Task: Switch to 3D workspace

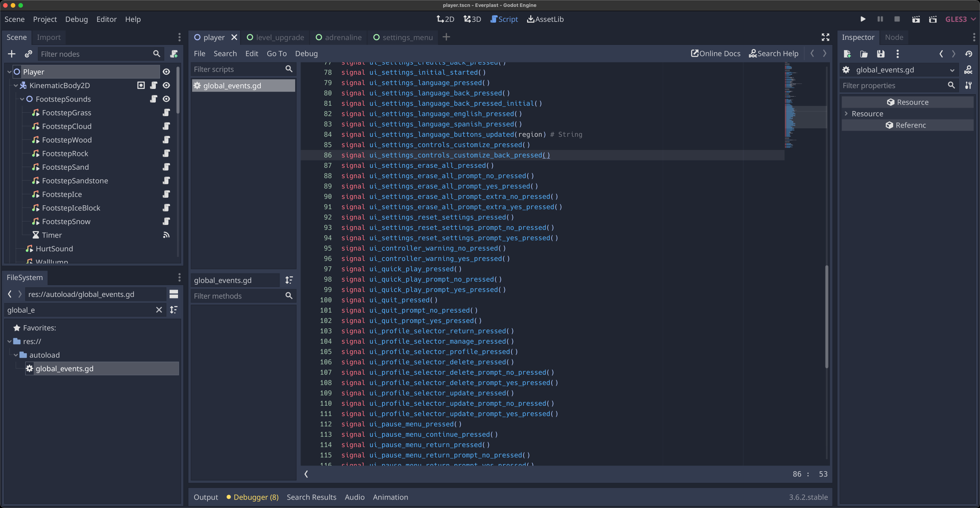Action: [472, 19]
